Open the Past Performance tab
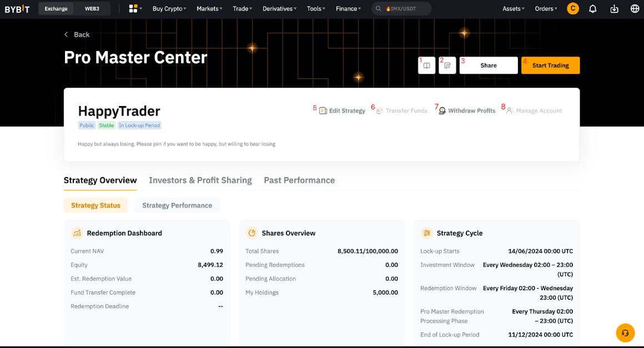The image size is (644, 348). pyautogui.click(x=299, y=180)
